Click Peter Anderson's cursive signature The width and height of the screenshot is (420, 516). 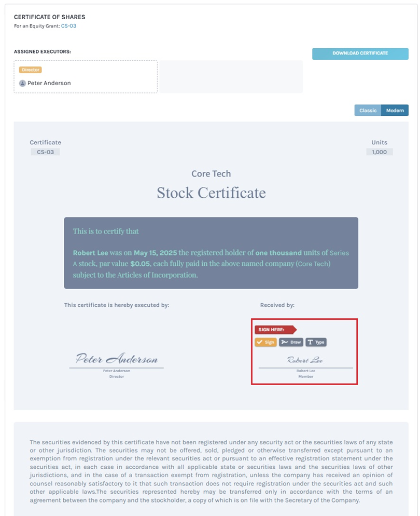[x=117, y=359]
